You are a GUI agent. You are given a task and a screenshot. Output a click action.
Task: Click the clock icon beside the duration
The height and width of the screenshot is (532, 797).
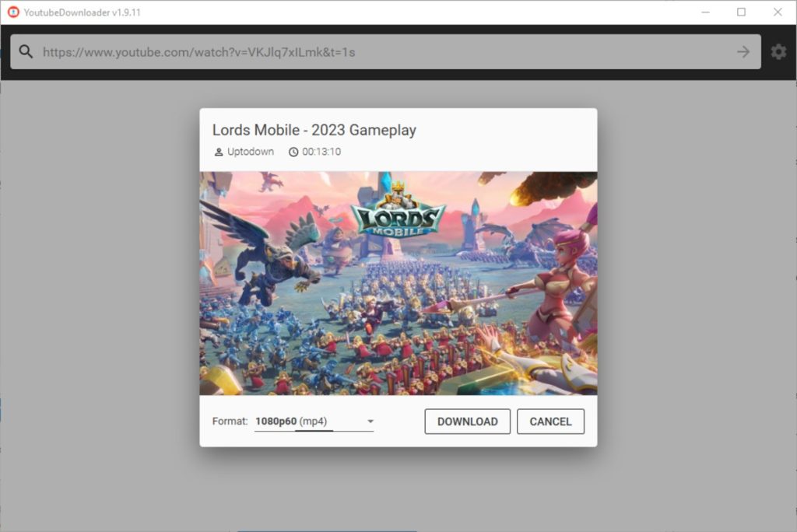tap(293, 152)
